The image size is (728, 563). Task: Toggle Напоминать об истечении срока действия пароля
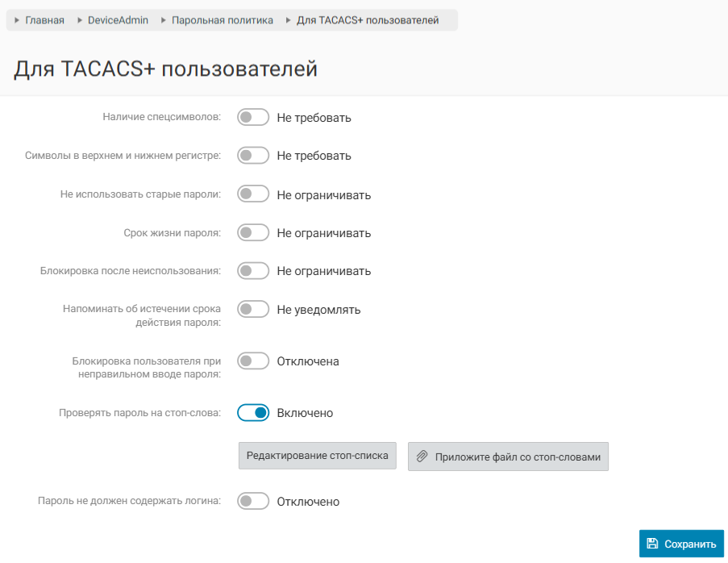point(252,310)
